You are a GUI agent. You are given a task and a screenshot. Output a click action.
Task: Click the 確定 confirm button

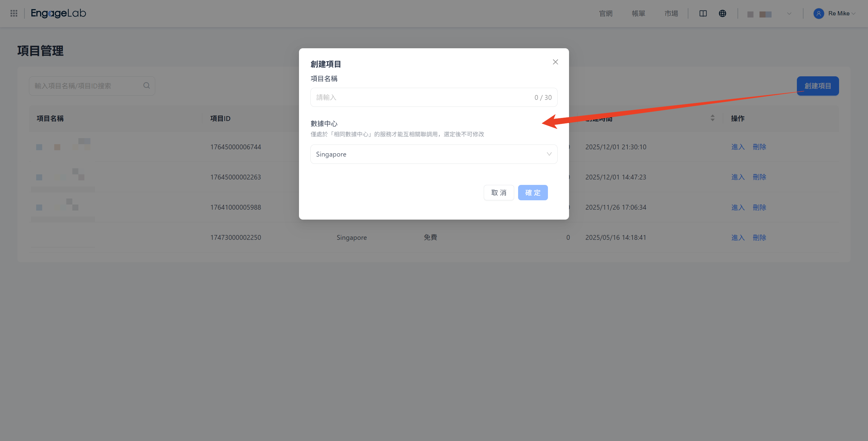coord(532,192)
